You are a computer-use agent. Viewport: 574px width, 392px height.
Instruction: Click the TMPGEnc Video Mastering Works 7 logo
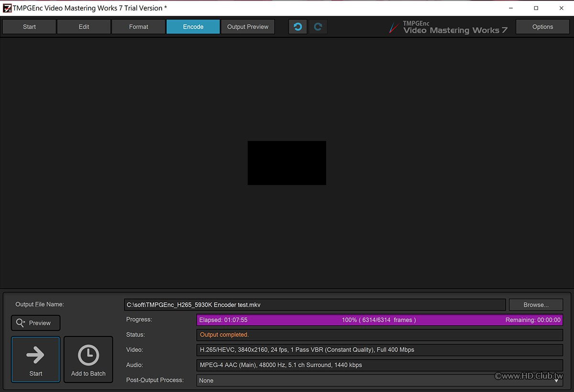[448, 27]
